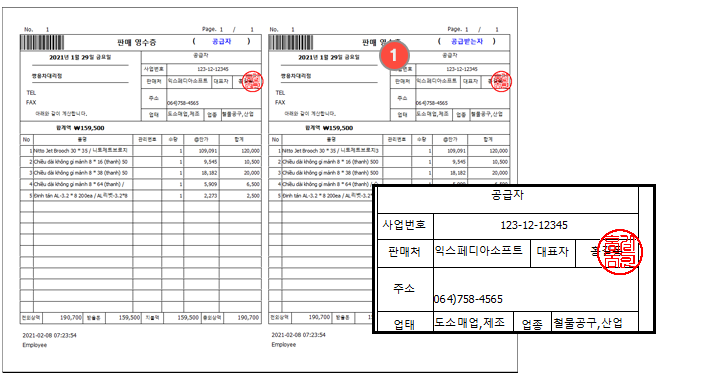Click the 사업번호 label in the enlarged inset
Image resolution: width=723 pixels, height=382 pixels.
click(404, 225)
